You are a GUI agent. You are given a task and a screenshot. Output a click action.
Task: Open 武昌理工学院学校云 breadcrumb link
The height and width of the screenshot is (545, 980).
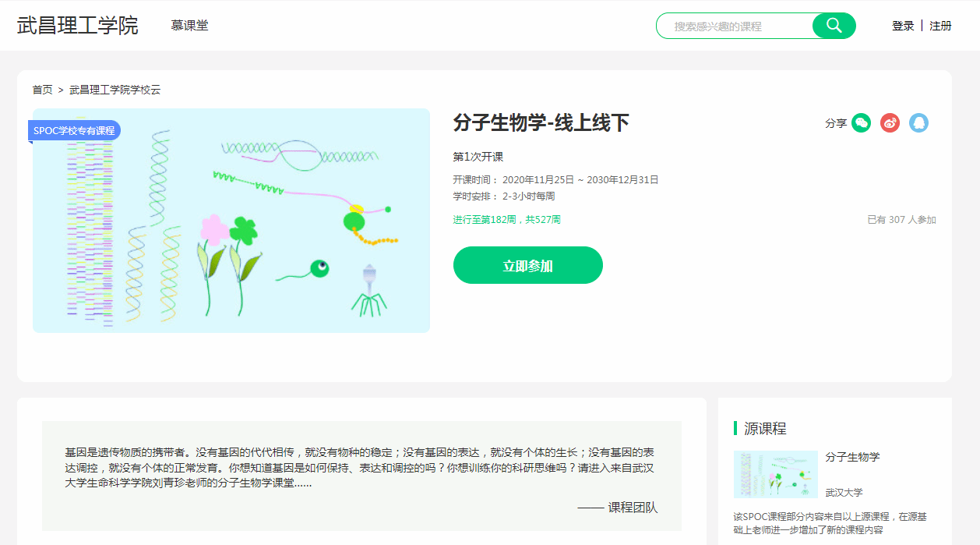[x=115, y=90]
